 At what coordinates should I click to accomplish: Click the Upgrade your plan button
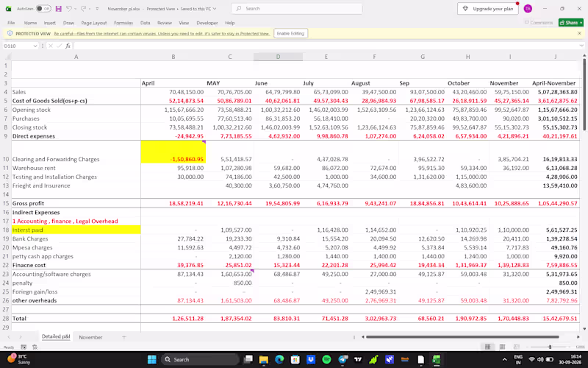pyautogui.click(x=488, y=9)
